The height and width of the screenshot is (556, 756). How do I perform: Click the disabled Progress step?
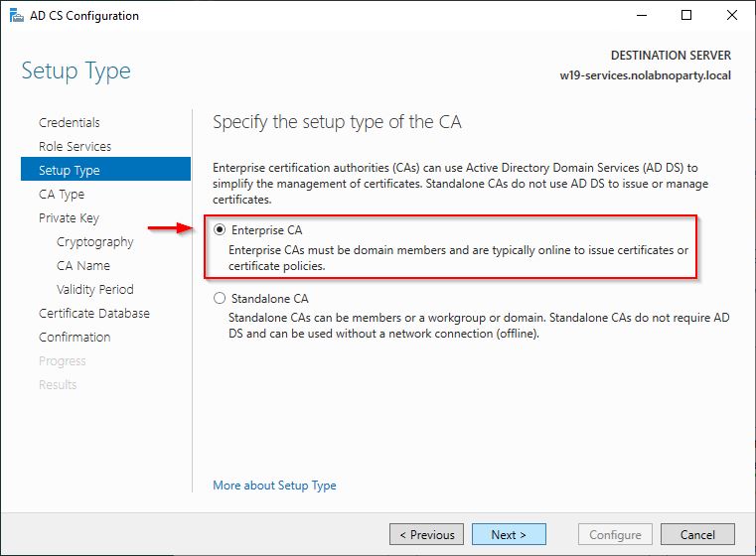pyautogui.click(x=63, y=360)
